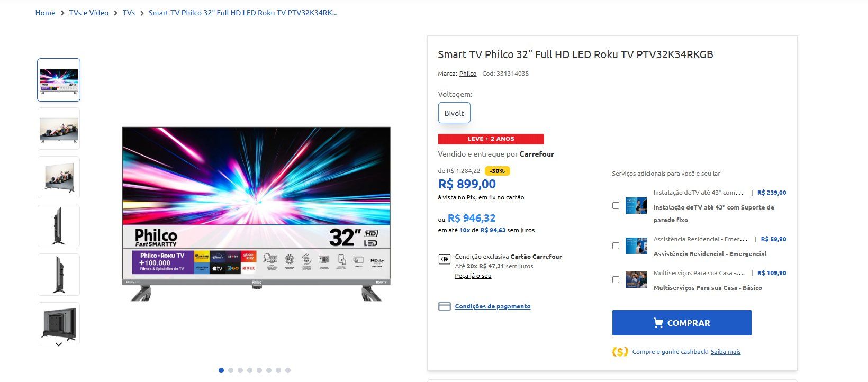Click the Assistência Residencial service image
The height and width of the screenshot is (382, 868).
(636, 245)
